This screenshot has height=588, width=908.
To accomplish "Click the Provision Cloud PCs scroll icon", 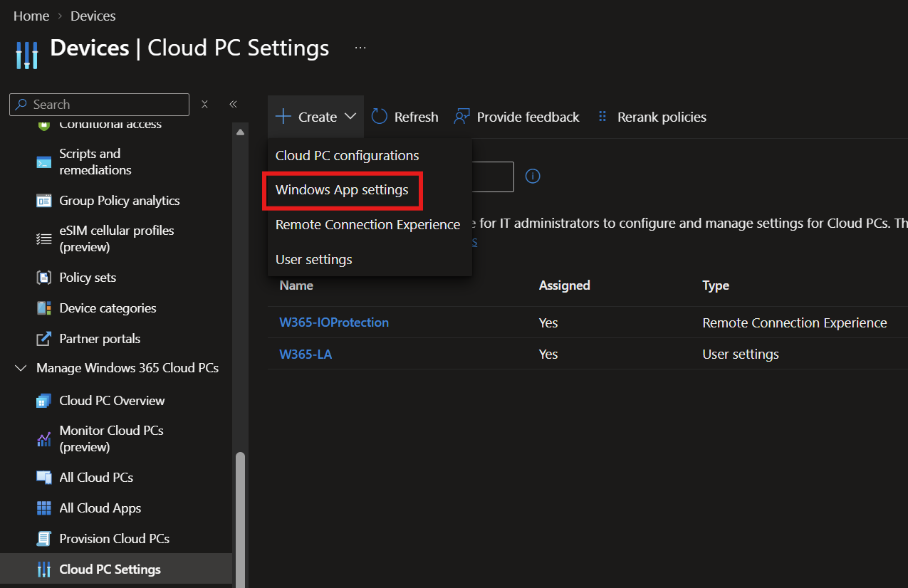I will coord(44,539).
